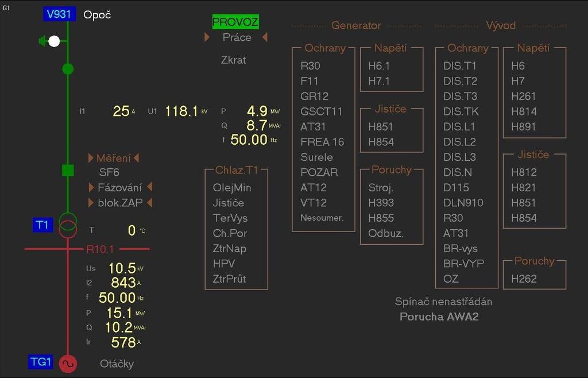Click HPV in Chlaz.T1 panel
The image size is (588, 378).
[224, 264]
